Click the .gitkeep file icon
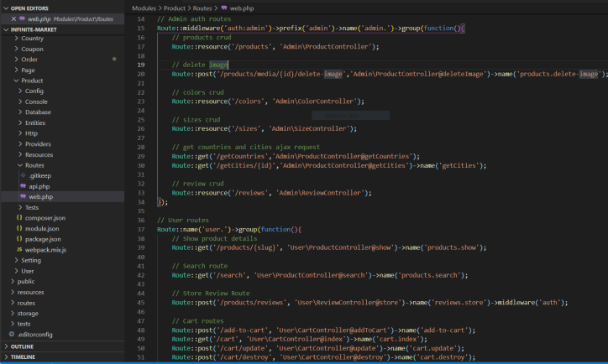The height and width of the screenshot is (364, 608). (x=23, y=175)
